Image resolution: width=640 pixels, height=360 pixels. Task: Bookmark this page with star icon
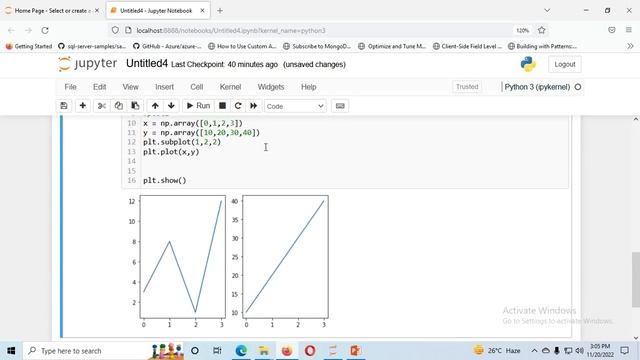pyautogui.click(x=542, y=30)
